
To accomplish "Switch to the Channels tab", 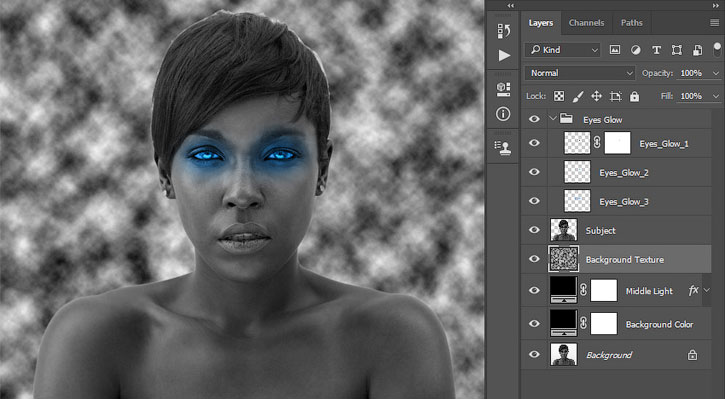I will click(x=586, y=23).
